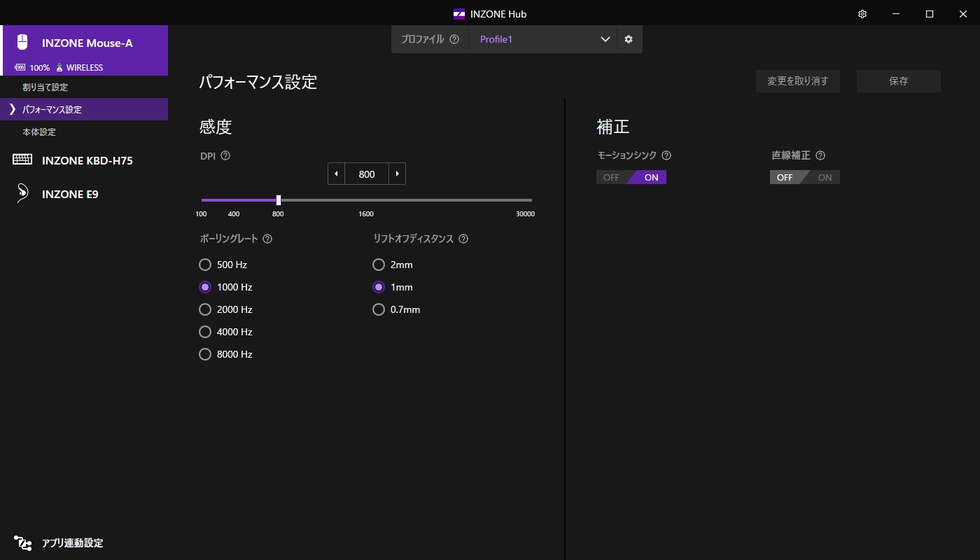The width and height of the screenshot is (980, 560).
Task: Select 2000 Hz polling rate
Action: click(x=205, y=309)
